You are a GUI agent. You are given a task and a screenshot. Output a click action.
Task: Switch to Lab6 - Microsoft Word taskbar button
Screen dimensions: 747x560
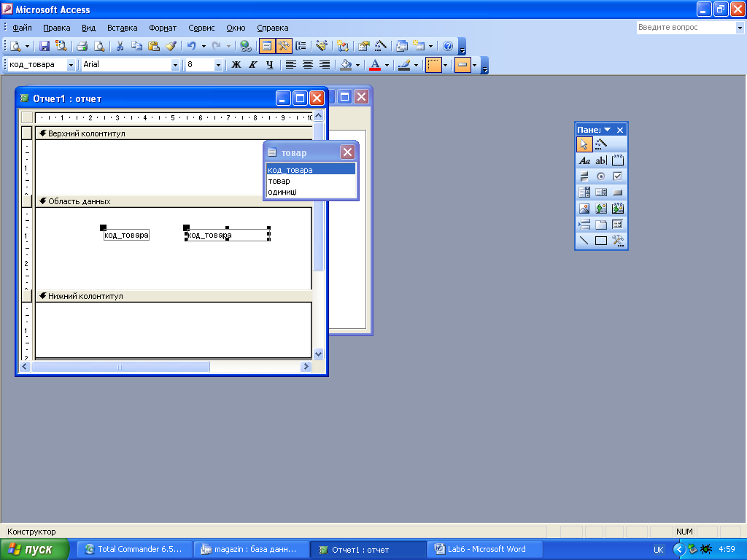[484, 550]
